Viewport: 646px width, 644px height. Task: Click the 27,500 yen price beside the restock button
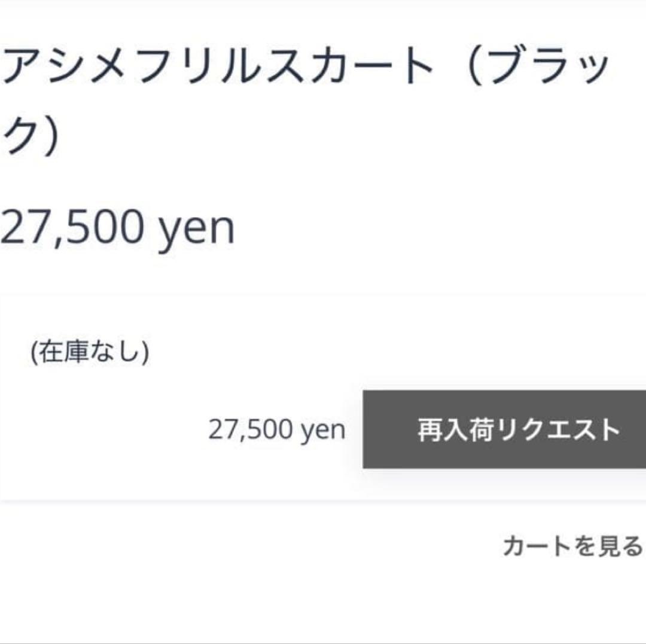click(277, 428)
